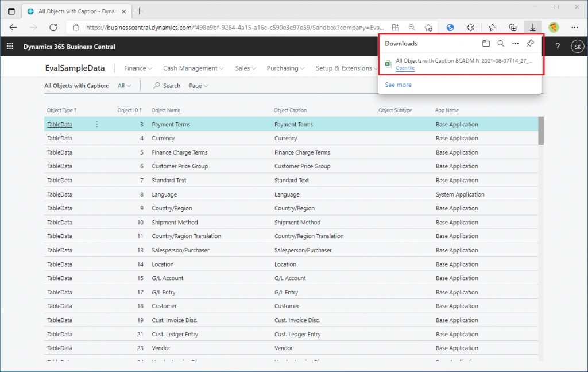Pin the Downloads panel
This screenshot has width=588, height=372.
[x=530, y=44]
